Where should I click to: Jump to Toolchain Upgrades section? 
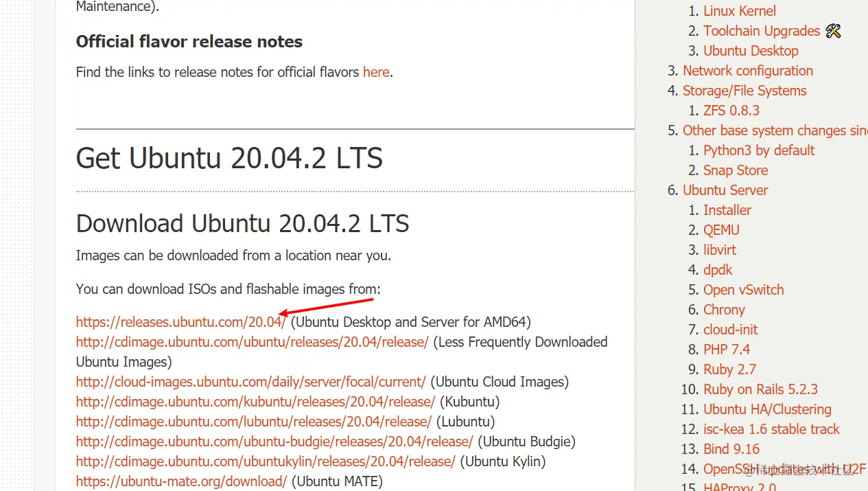pyautogui.click(x=762, y=31)
